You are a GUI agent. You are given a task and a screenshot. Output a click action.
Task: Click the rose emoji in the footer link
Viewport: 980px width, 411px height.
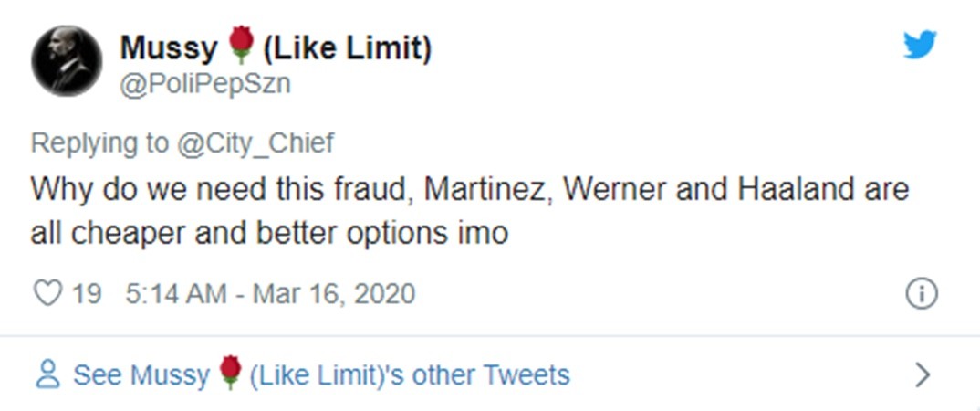pyautogui.click(x=231, y=374)
